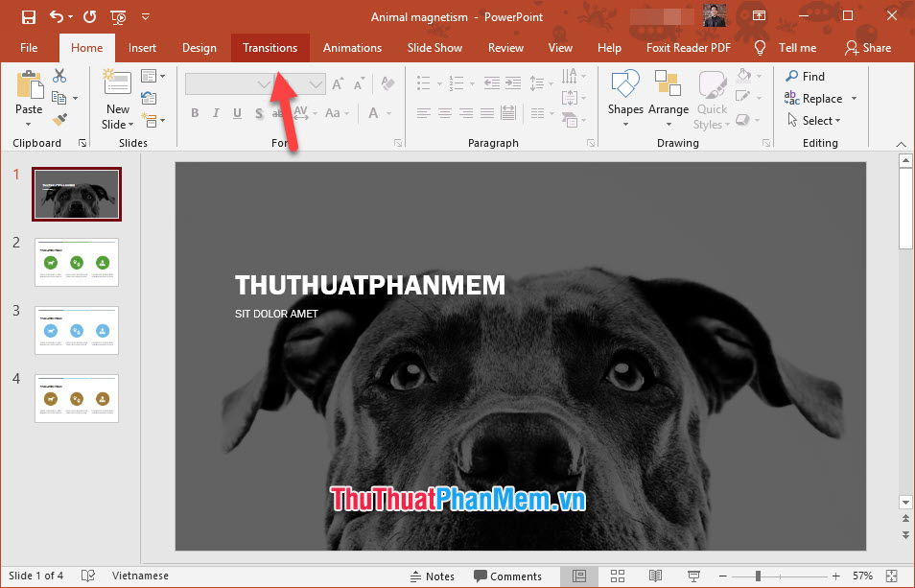
Task: Switch to the Transitions tab
Action: tap(270, 47)
